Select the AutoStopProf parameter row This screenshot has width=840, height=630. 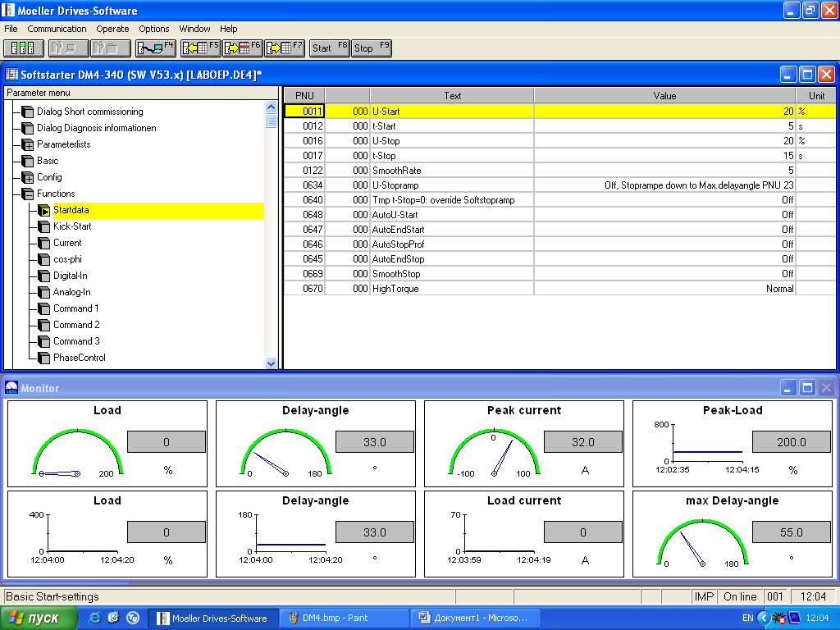pyautogui.click(x=559, y=244)
